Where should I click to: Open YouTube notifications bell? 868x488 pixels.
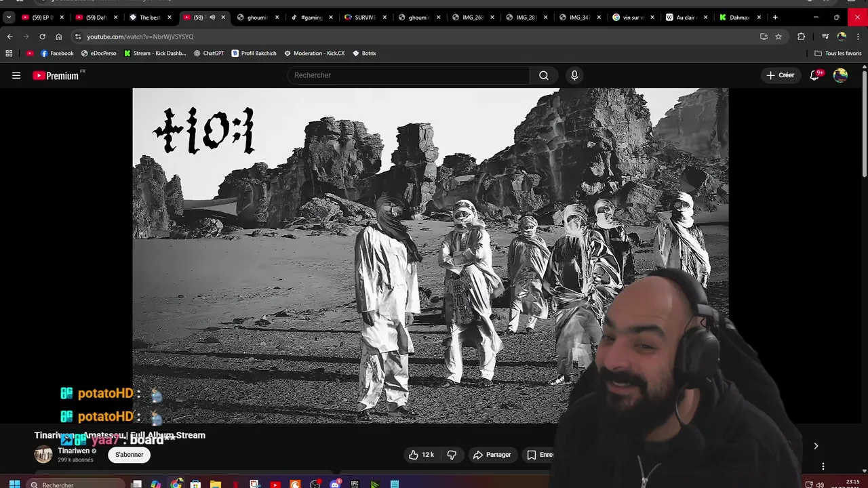coord(815,75)
